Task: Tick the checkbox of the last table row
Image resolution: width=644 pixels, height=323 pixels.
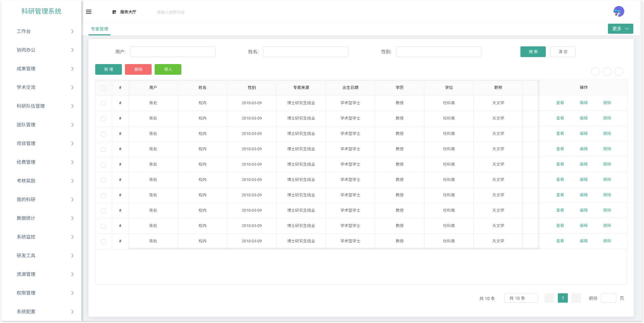Action: pyautogui.click(x=104, y=242)
